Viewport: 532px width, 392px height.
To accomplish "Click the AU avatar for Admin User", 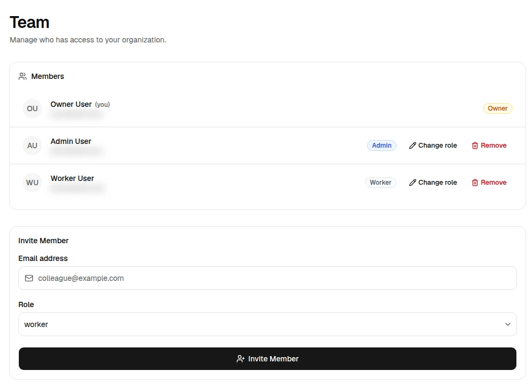I will click(x=32, y=146).
